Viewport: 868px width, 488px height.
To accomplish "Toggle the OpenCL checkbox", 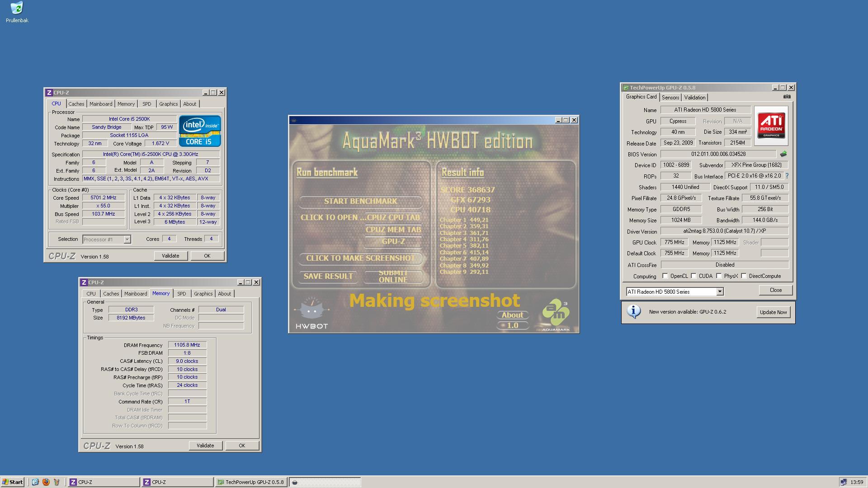I will point(665,276).
